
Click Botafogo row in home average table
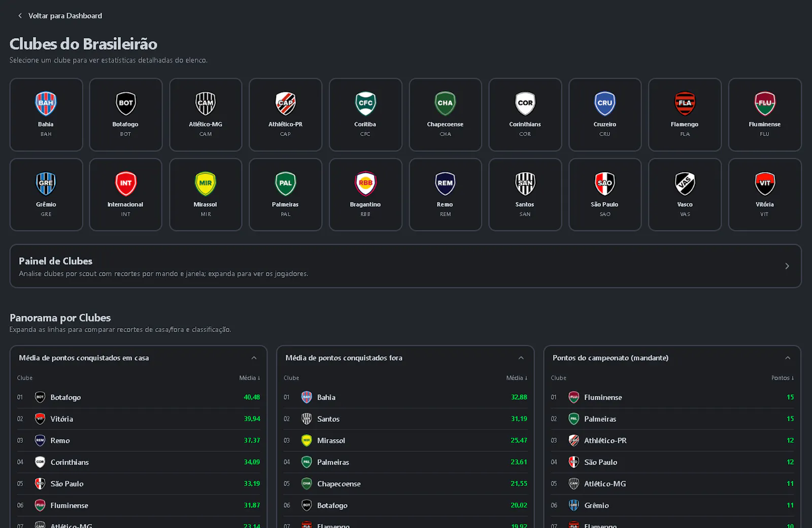[139, 398]
